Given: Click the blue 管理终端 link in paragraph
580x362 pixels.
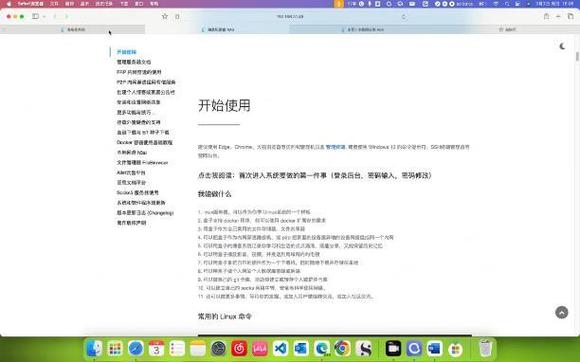Looking at the screenshot, I should (x=335, y=147).
